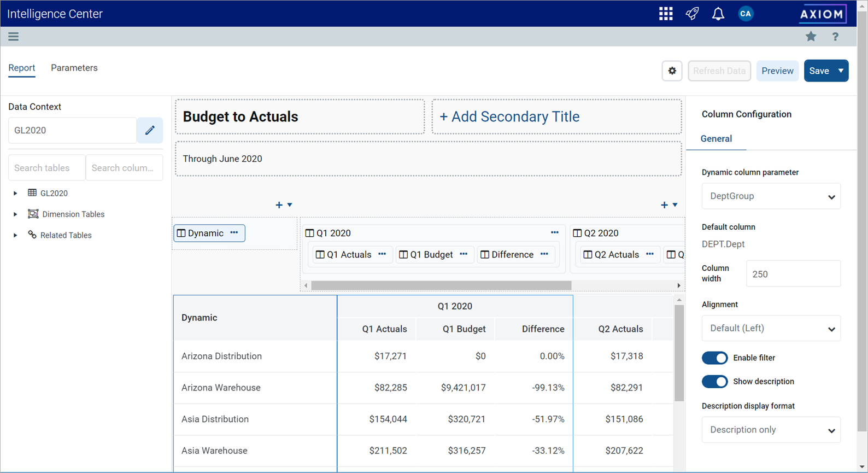Click the rocket quick launch icon
The width and height of the screenshot is (868, 473).
pos(692,14)
